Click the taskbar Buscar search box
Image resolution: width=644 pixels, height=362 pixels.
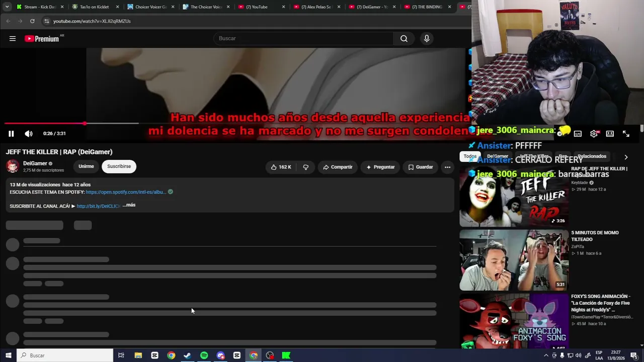64,355
